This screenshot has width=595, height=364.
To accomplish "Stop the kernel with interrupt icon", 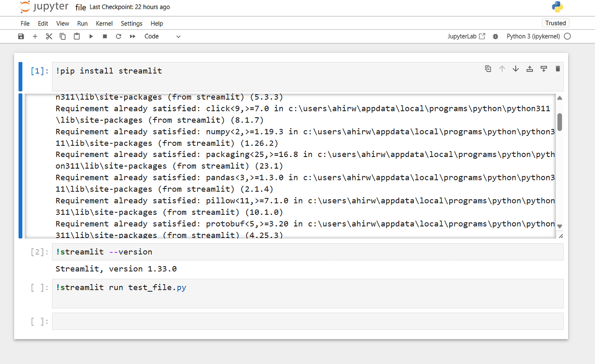I will pyautogui.click(x=104, y=36).
